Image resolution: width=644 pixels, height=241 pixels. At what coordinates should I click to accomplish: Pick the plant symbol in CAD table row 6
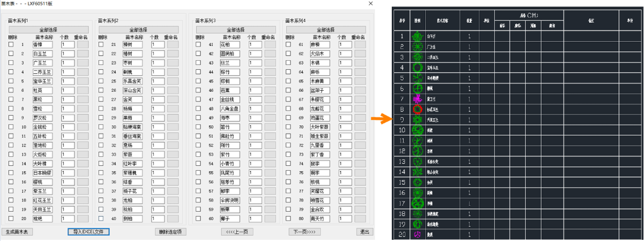point(417,88)
